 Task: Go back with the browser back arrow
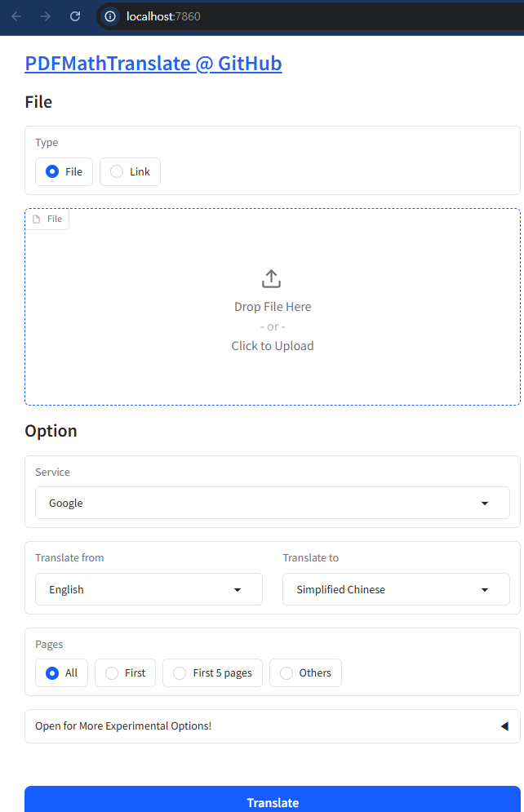coord(16,16)
